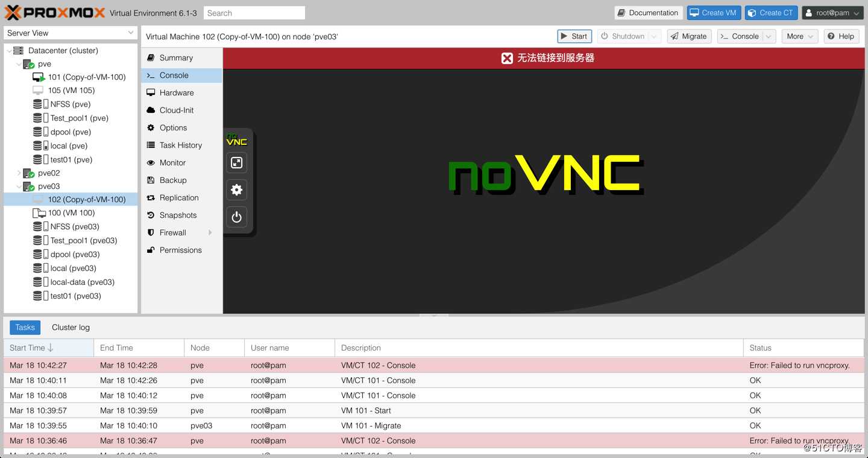Click the Documentation button
This screenshot has width=868, height=458.
click(x=648, y=13)
